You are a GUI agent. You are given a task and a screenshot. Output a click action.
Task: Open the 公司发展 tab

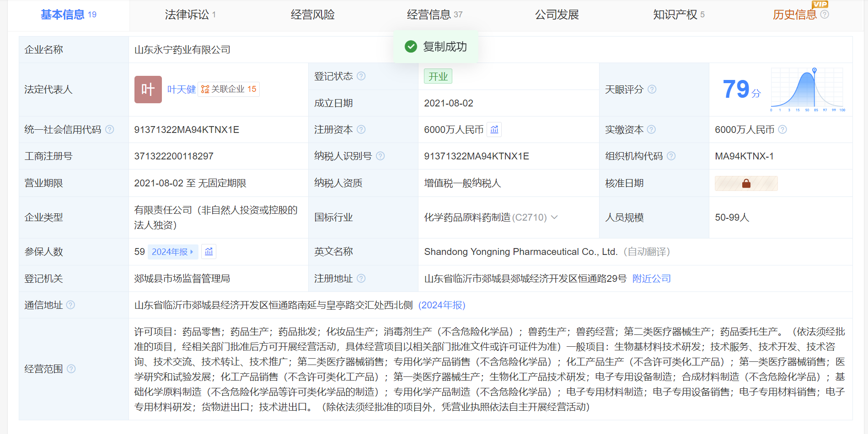[x=557, y=15]
